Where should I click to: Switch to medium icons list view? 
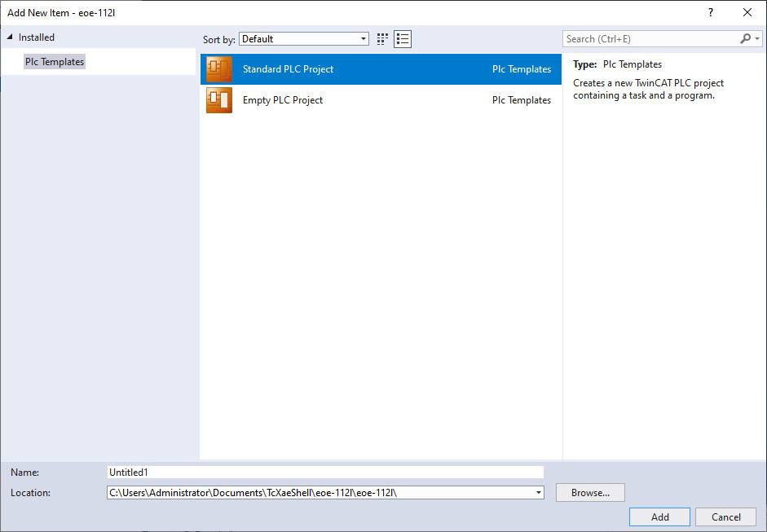(403, 39)
